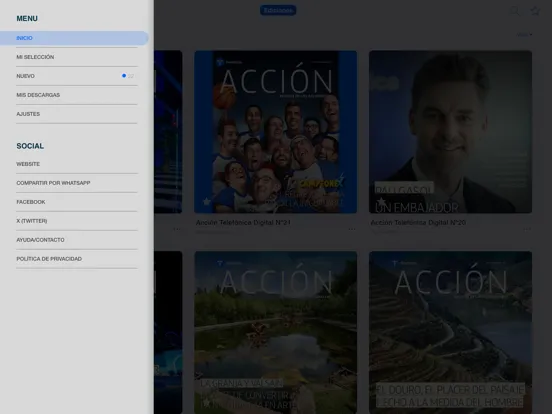Click the favorites star icon in header
552x414 pixels.
click(x=535, y=11)
